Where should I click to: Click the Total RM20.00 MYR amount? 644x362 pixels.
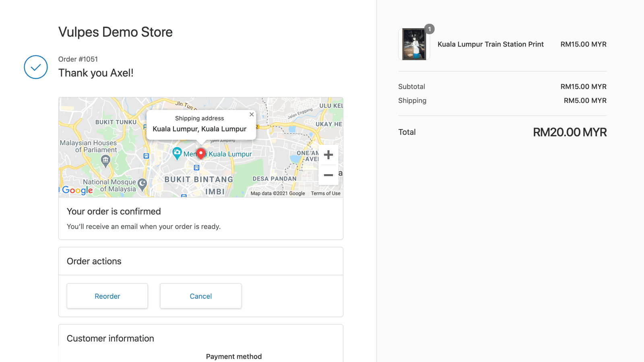click(x=570, y=132)
